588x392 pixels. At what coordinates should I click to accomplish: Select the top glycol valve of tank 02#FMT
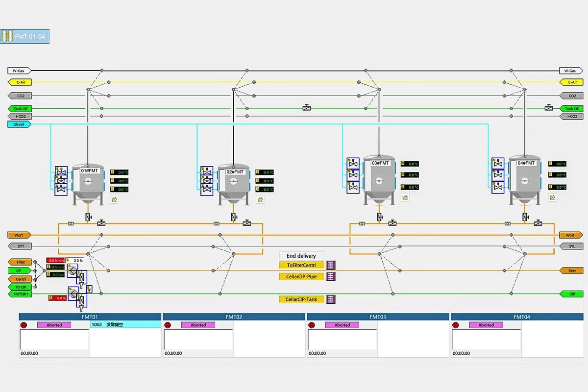tap(206, 171)
